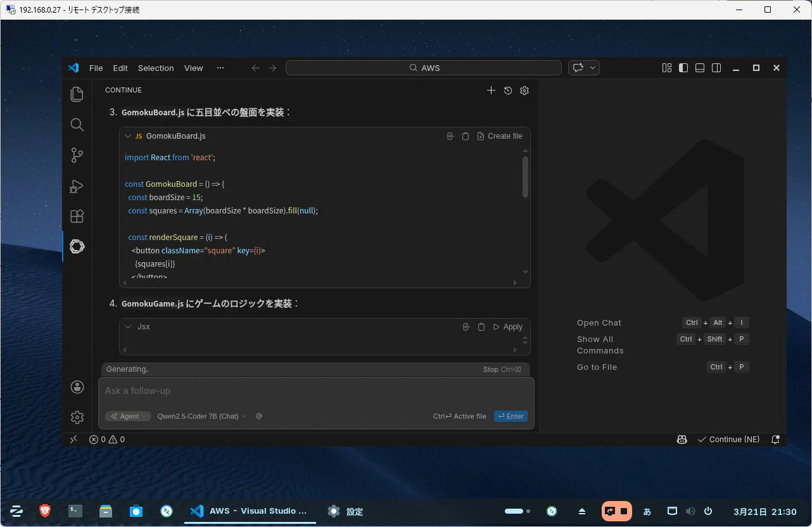
Task: Open the Run and Debug view
Action: pyautogui.click(x=77, y=186)
